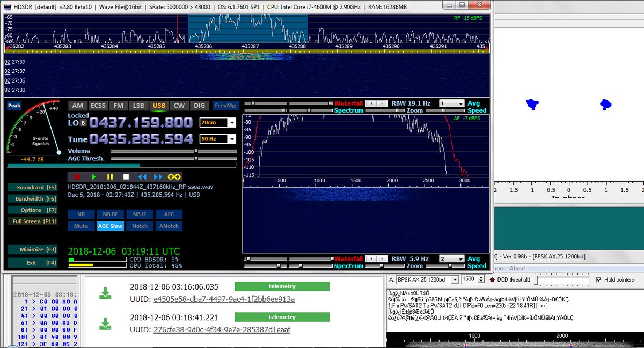The height and width of the screenshot is (348, 644).
Task: Click the S-meter needle gauge
Action: 34,128
